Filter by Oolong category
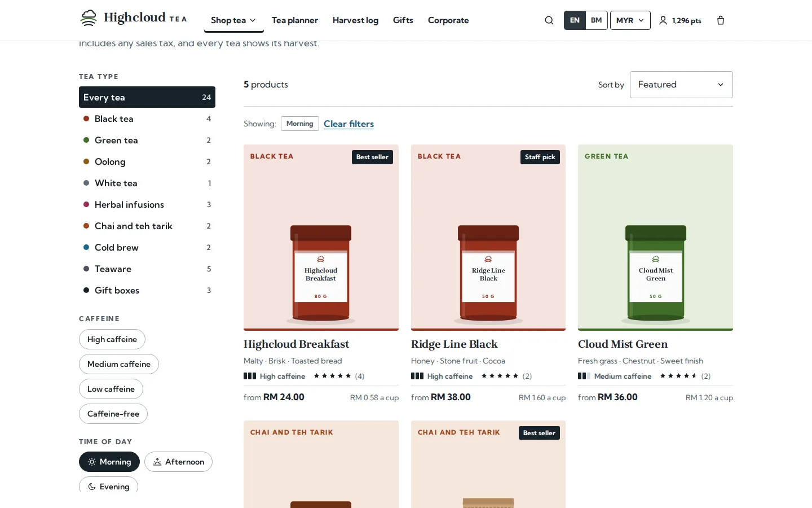Screen dimensions: 812x508 tap(147, 161)
